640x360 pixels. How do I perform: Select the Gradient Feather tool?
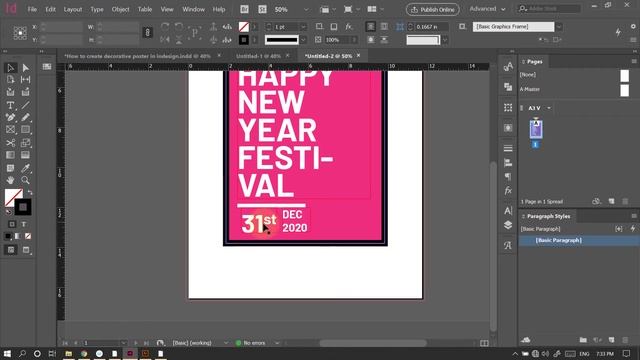[x=25, y=155]
